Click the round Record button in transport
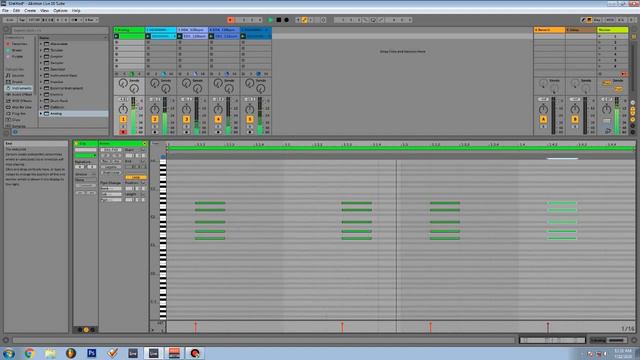Viewport: 640px width, 360px height. [287, 20]
